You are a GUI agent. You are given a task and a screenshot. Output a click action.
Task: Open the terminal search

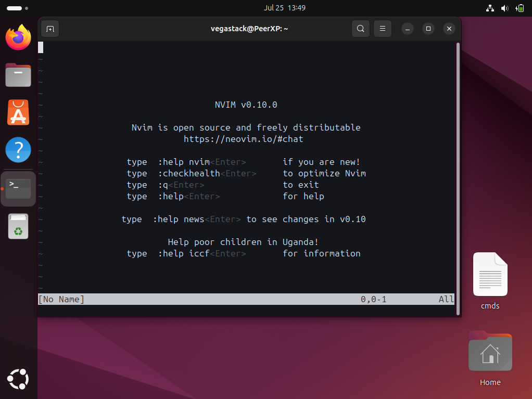pyautogui.click(x=361, y=29)
